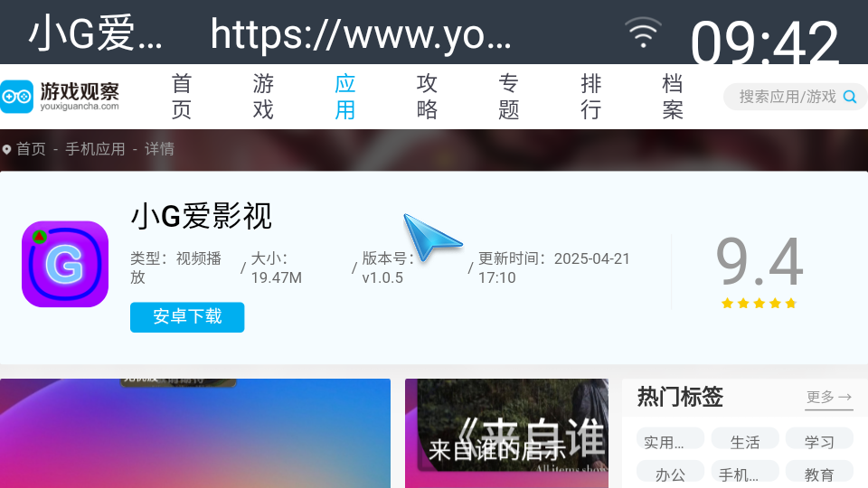
Task: Click the 版本号 v1.0.5 text
Action: (x=388, y=267)
